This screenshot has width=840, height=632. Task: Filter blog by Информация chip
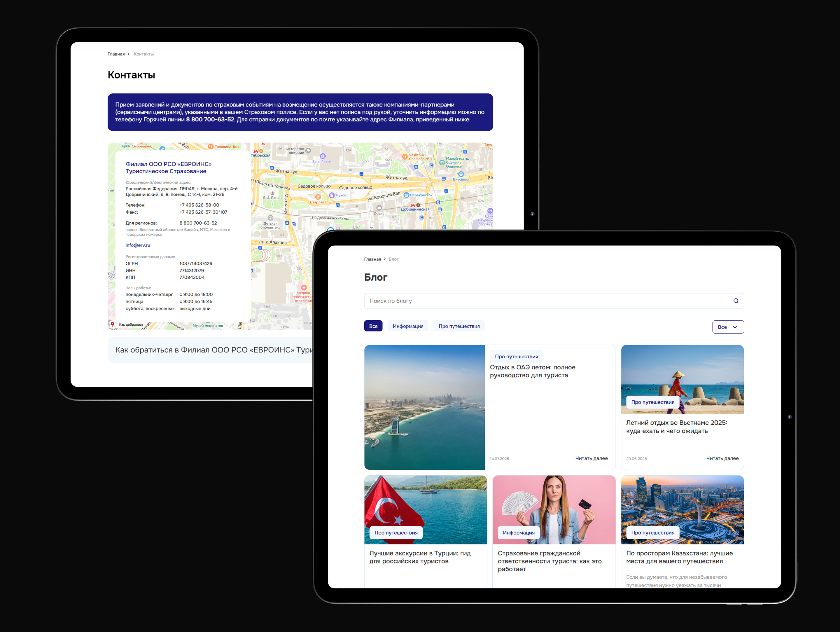coord(408,326)
